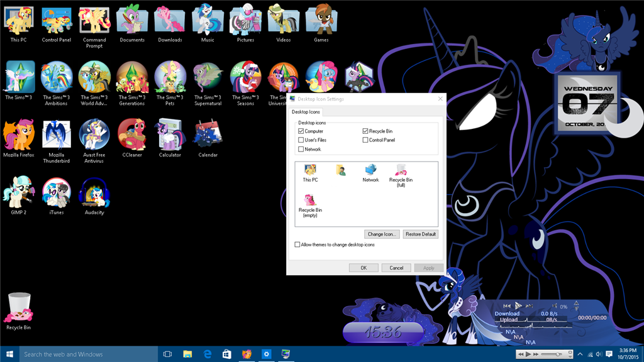Select the Mozilla Thunderbird desktop icon

[x=56, y=141]
